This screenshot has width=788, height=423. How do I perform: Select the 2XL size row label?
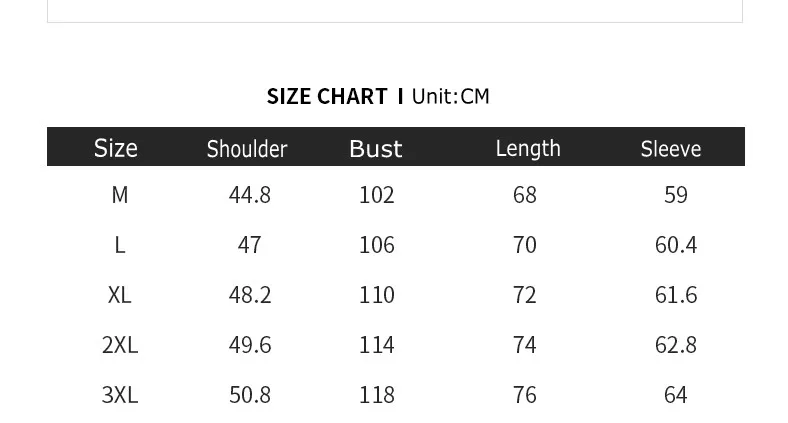120,345
